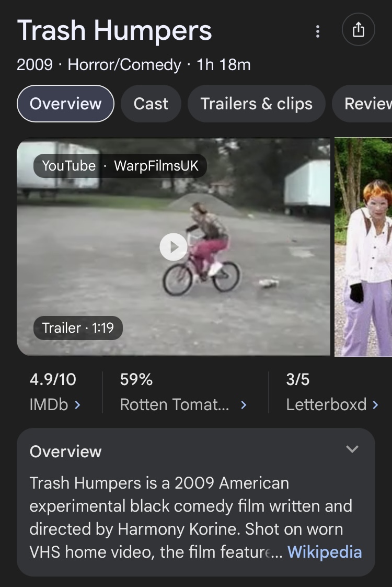Click the Overview card heading text
The image size is (392, 587).
click(x=65, y=451)
